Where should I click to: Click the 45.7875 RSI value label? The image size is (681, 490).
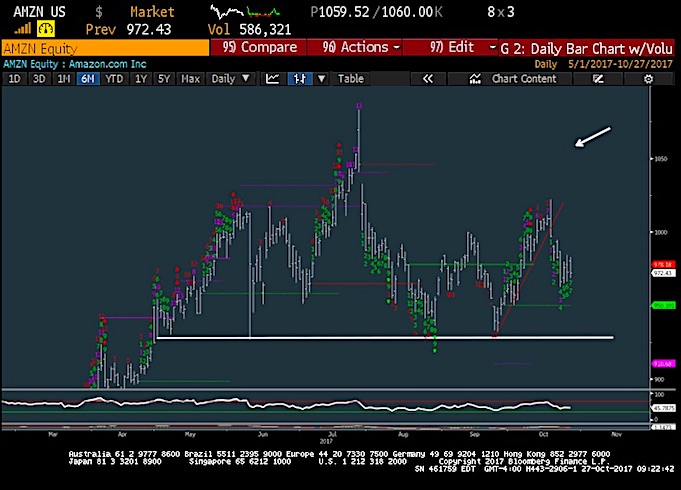[664, 408]
